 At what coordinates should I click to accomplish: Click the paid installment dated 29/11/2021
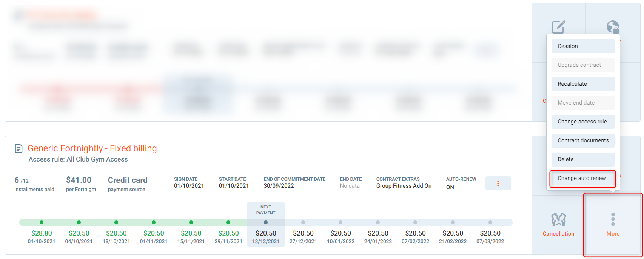coord(228,233)
